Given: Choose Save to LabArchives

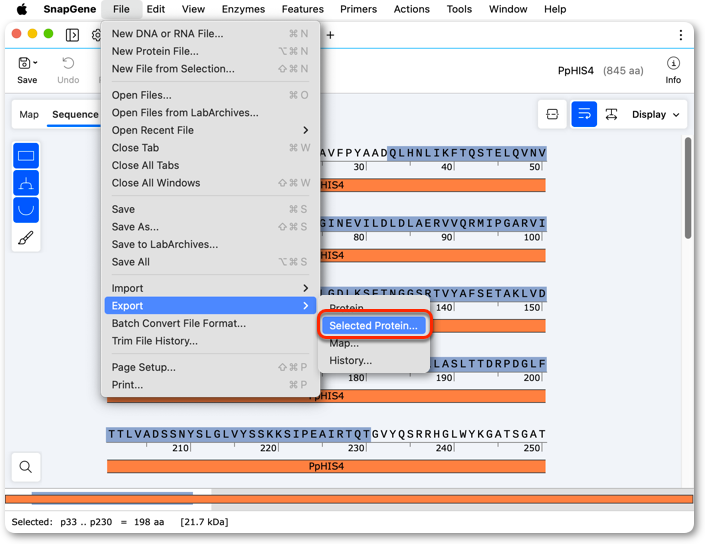Looking at the screenshot, I should pyautogui.click(x=210, y=245).
